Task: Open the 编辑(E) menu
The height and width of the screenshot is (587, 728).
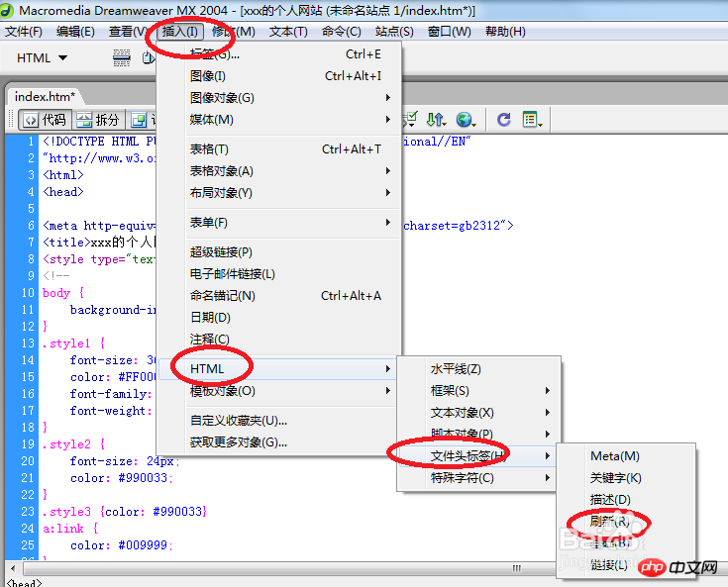Action: (x=75, y=32)
